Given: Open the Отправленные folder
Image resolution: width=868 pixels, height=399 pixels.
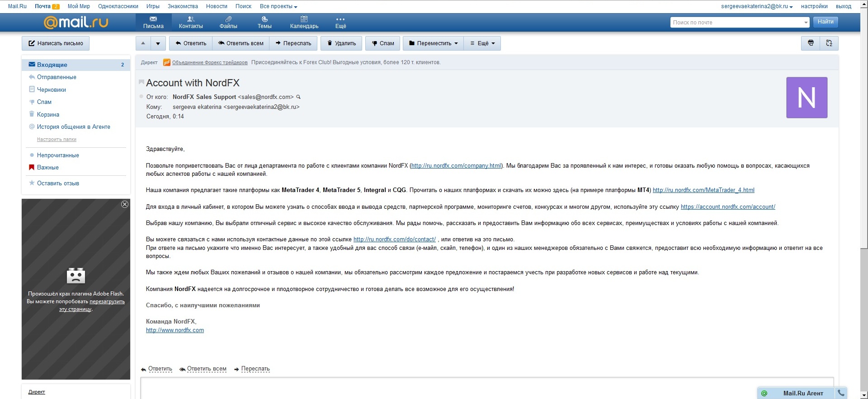Looking at the screenshot, I should tap(57, 77).
